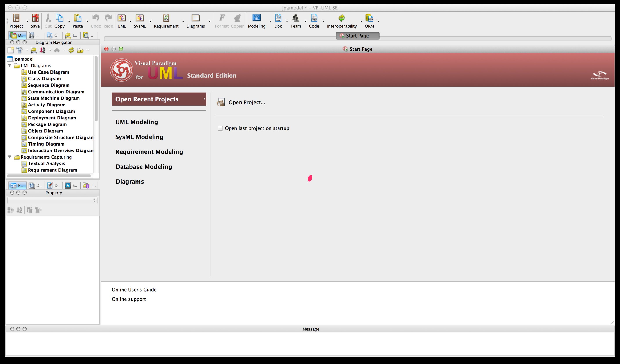Viewport: 620px width, 364px height.
Task: Click the Open Project folder icon
Action: [x=221, y=102]
